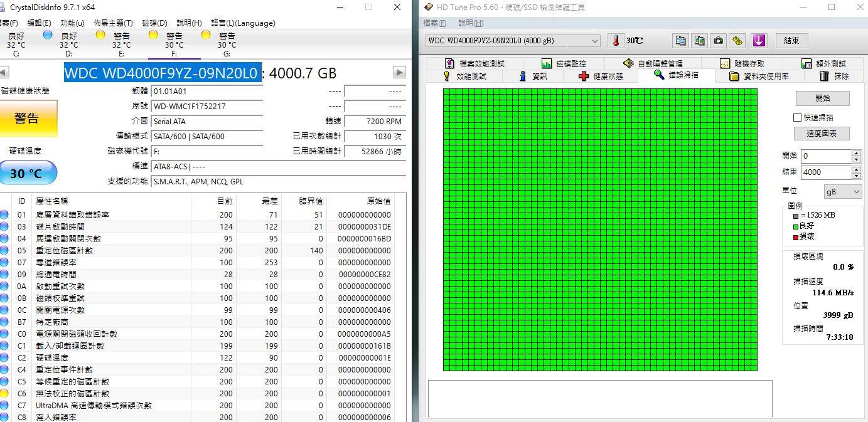This screenshot has width=868, height=422.
Task: Open the 編輯(E) menu in CrystalDiskInfo
Action: click(x=39, y=23)
